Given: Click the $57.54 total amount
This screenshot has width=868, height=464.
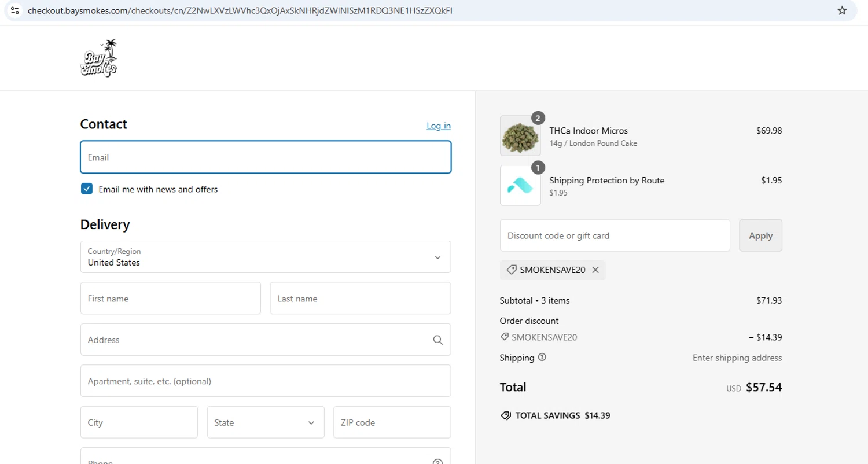Looking at the screenshot, I should (x=764, y=387).
